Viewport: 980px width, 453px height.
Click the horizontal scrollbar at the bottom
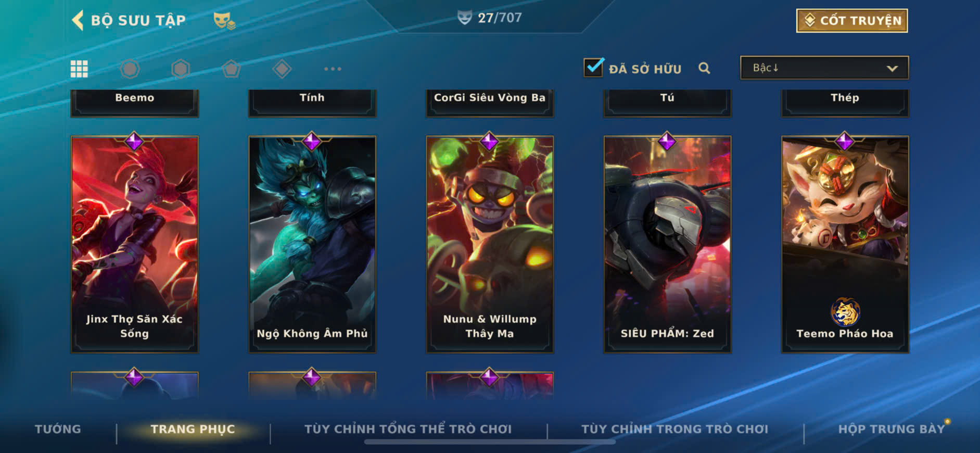coord(490,442)
